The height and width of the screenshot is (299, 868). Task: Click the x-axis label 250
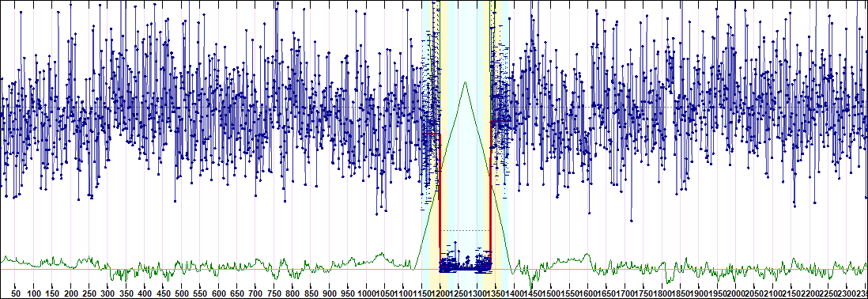89,293
